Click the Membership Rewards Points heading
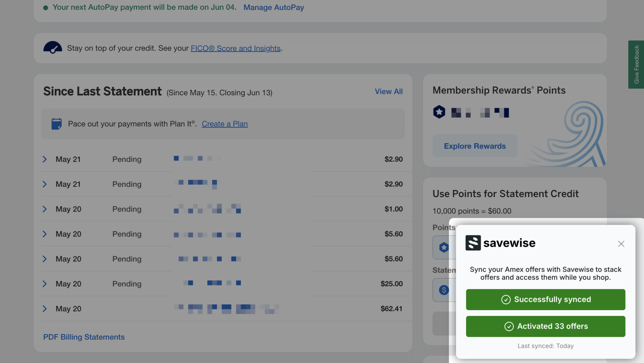This screenshot has width=644, height=363. click(499, 90)
